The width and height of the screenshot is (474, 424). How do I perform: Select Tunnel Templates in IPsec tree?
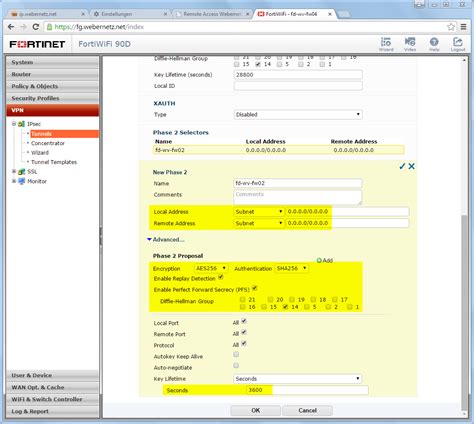point(54,162)
